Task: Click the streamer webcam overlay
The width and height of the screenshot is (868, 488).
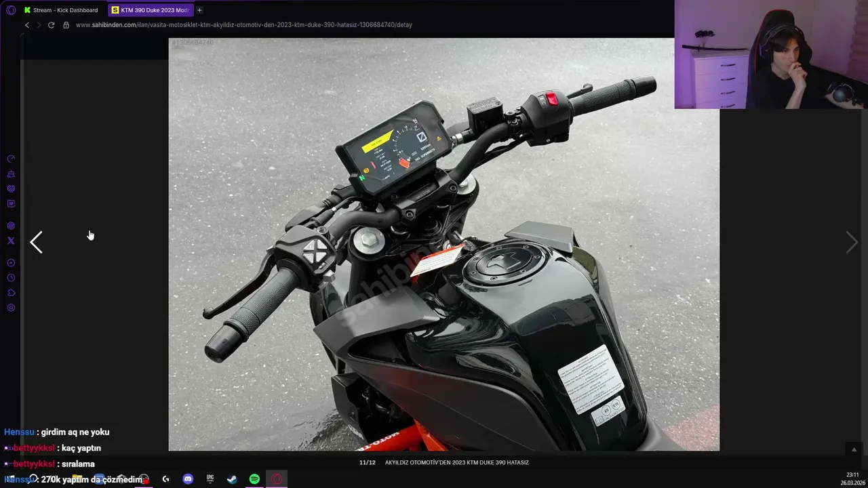Action: tap(771, 54)
